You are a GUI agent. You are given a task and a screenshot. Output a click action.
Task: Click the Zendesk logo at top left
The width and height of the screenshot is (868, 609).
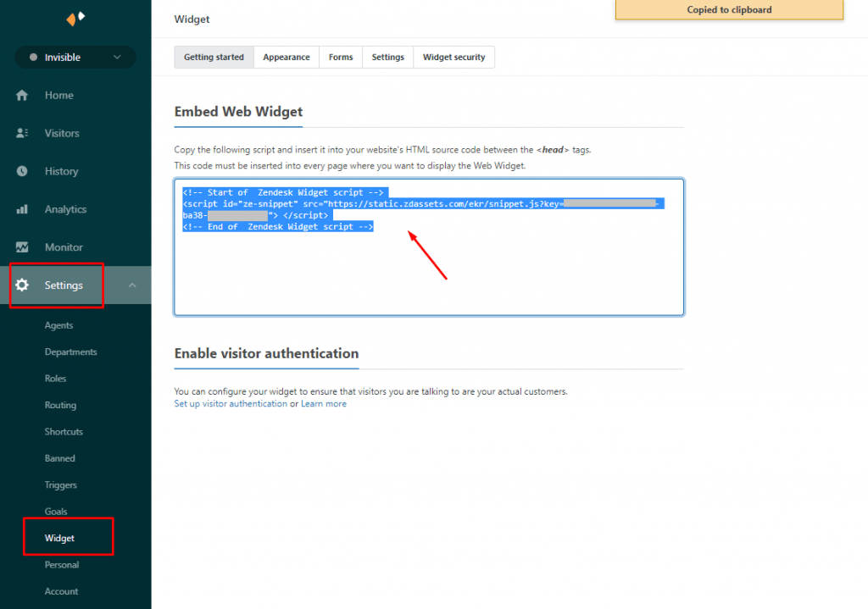coord(75,18)
